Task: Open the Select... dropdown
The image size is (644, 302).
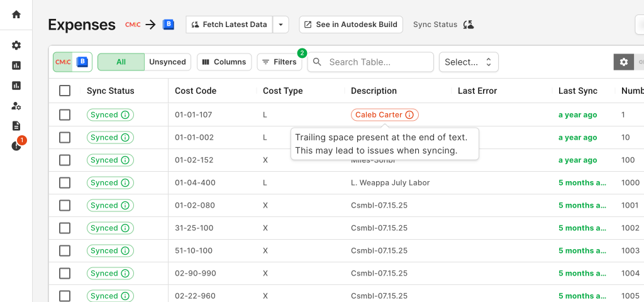Action: click(468, 62)
